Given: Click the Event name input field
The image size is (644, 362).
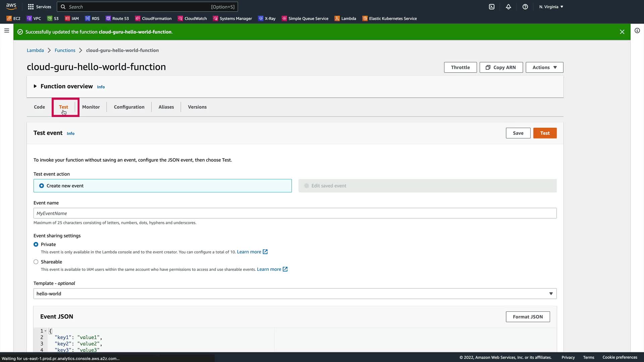Looking at the screenshot, I should pyautogui.click(x=295, y=213).
